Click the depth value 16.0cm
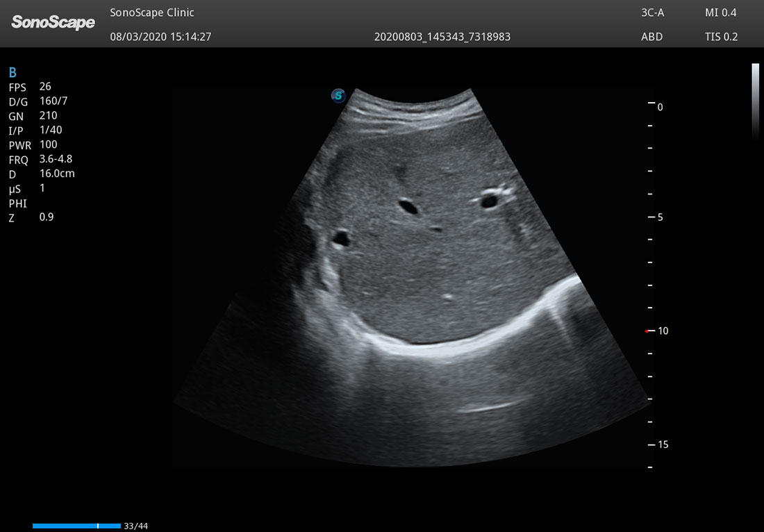This screenshot has height=532, width=764. (57, 174)
